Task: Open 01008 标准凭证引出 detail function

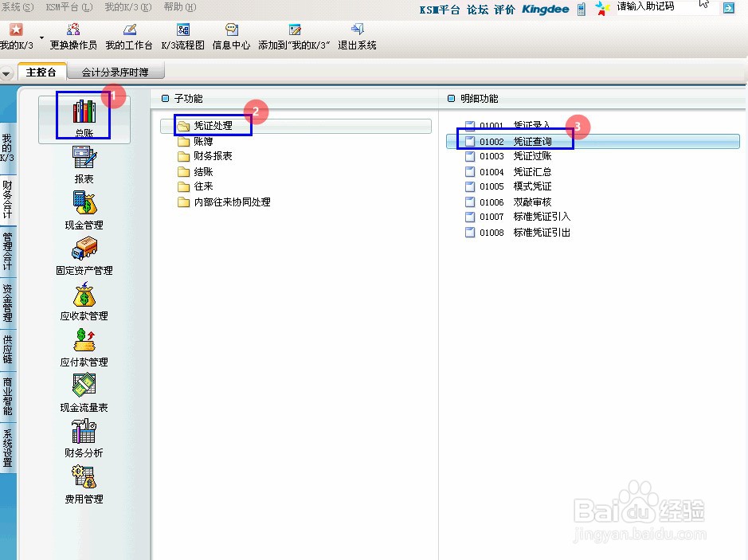Action: click(518, 233)
